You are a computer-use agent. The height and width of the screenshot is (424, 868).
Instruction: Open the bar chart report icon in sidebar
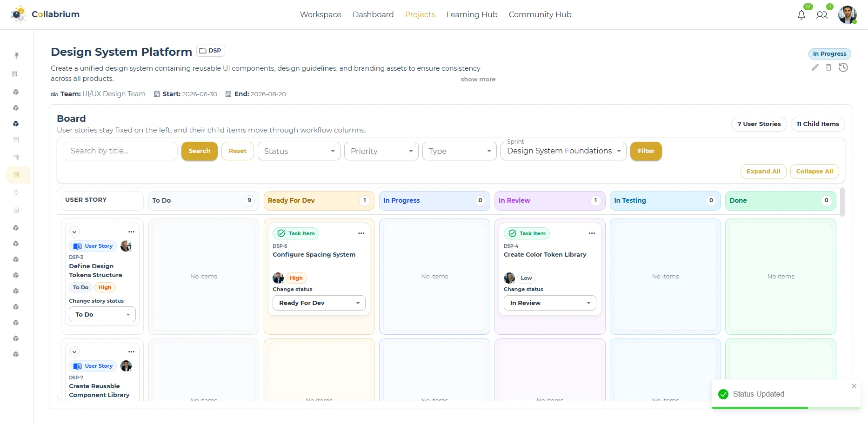pos(16,210)
